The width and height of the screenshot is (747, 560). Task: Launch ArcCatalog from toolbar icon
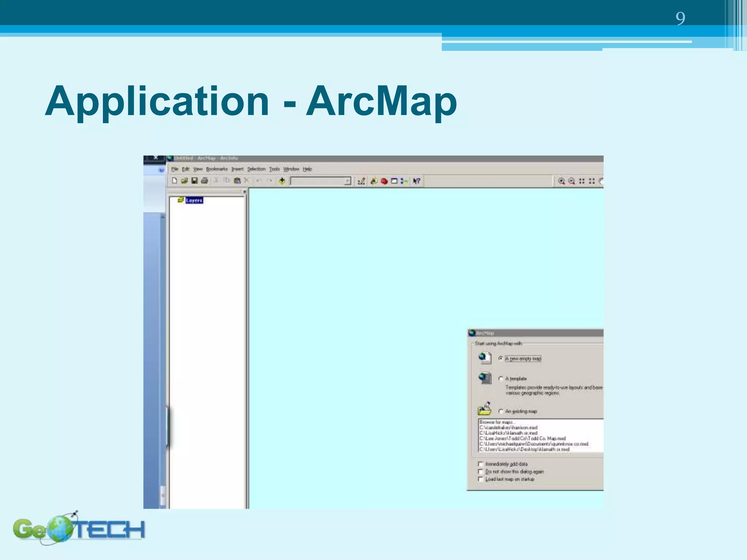coord(374,181)
